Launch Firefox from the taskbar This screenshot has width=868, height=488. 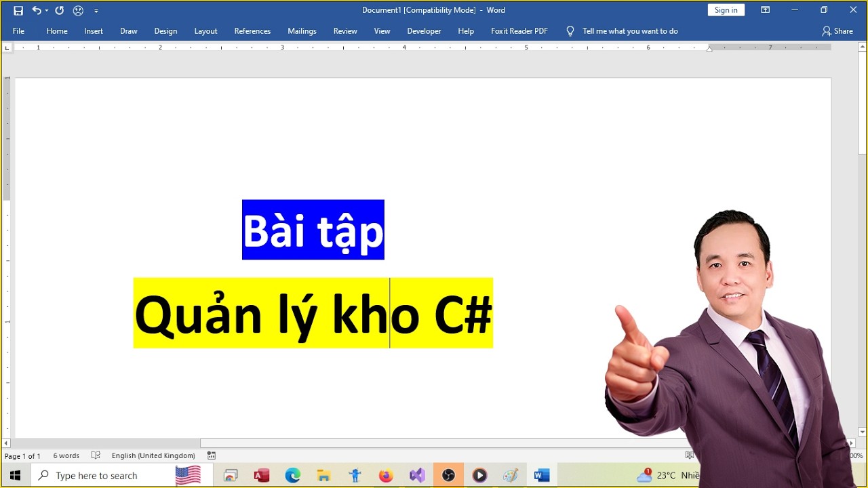click(386, 476)
